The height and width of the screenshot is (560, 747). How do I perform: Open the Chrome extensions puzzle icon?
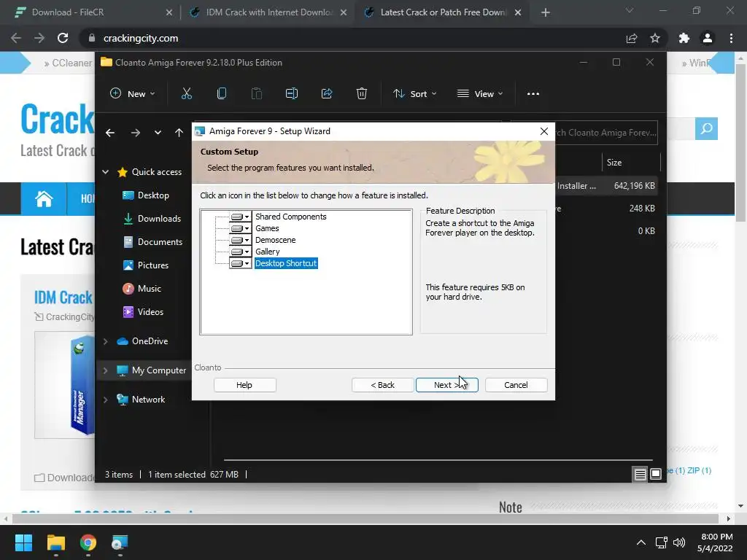click(x=684, y=38)
